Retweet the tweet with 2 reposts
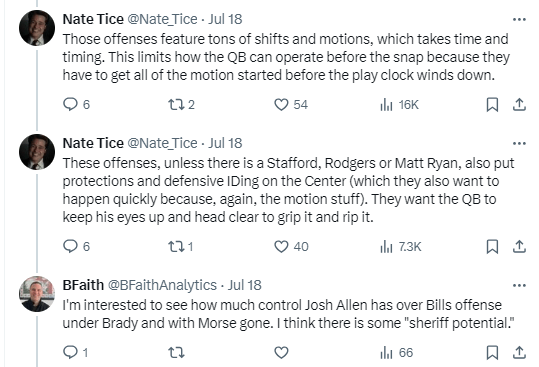The width and height of the screenshot is (539, 367). click(x=181, y=104)
